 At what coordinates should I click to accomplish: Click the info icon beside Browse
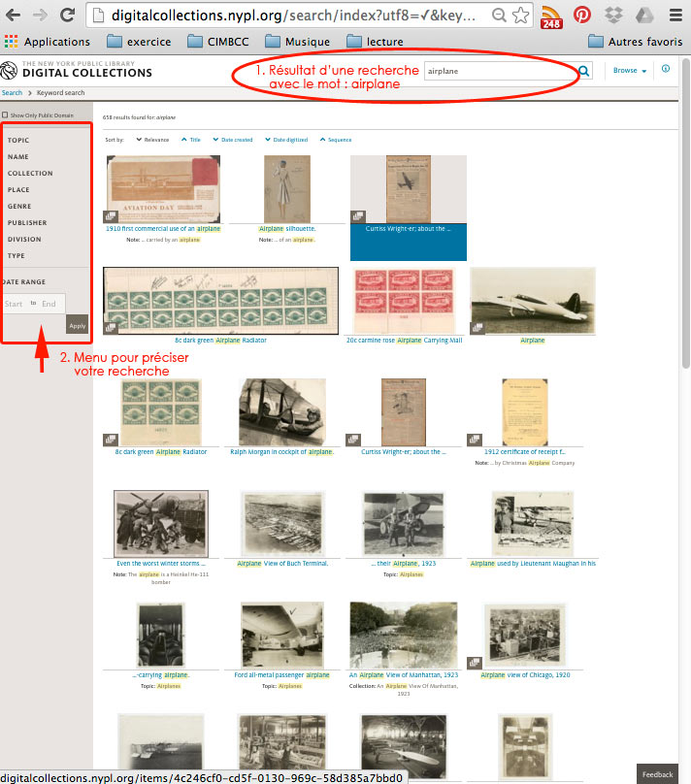click(x=666, y=70)
